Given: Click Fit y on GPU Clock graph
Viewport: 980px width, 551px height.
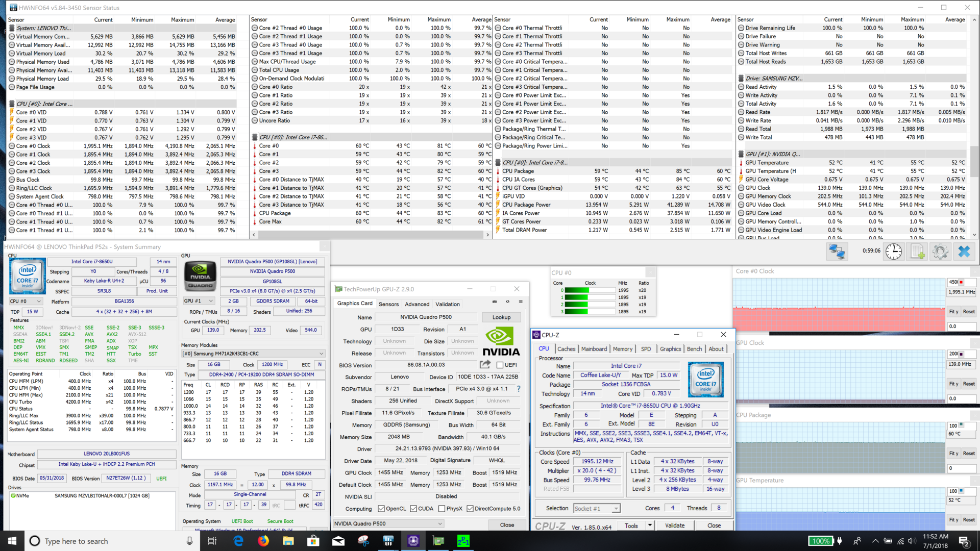Looking at the screenshot, I should click(x=953, y=384).
